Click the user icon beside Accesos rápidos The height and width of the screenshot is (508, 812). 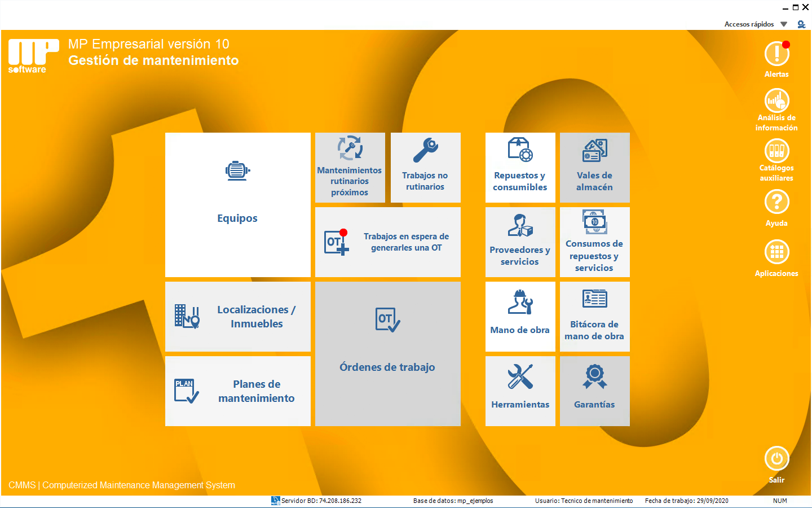(801, 24)
